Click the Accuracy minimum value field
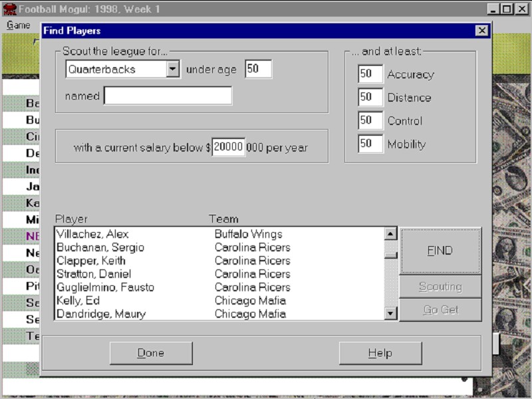Screen dimensions: 532x399 tap(370, 74)
